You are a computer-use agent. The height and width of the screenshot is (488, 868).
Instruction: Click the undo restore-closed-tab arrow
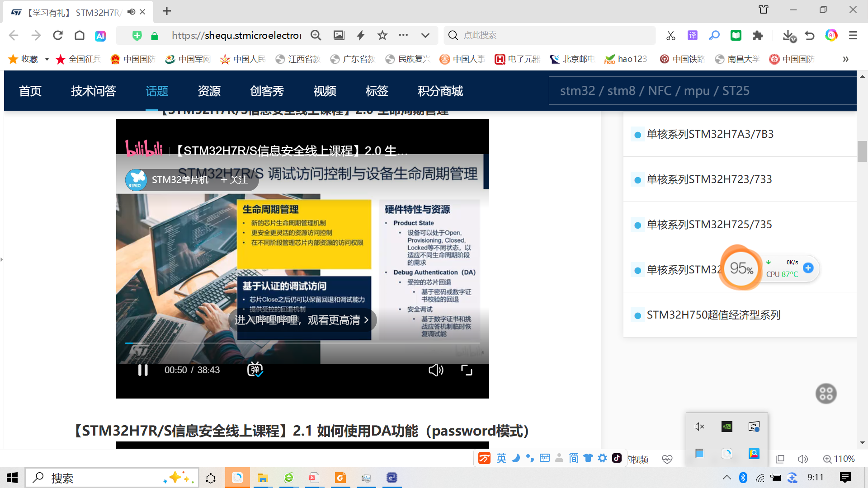pos(810,35)
